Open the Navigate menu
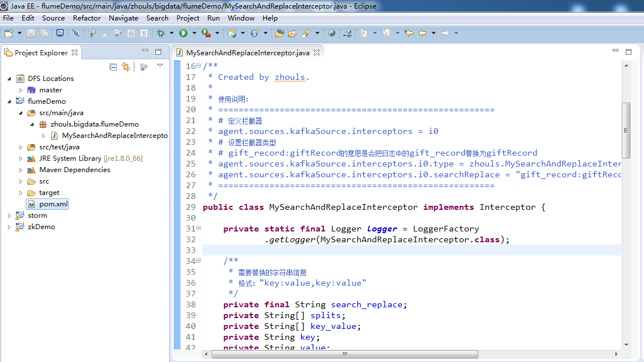644x362 pixels. coord(123,18)
